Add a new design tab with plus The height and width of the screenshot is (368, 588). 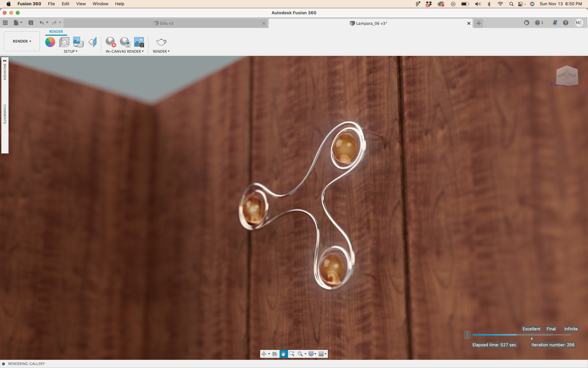[478, 23]
